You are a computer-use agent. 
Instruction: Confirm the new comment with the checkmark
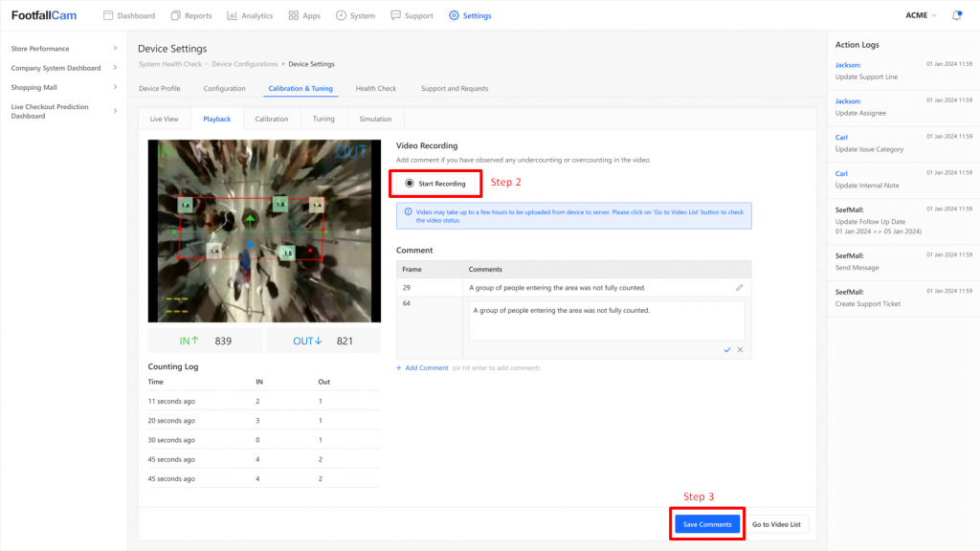tap(726, 349)
